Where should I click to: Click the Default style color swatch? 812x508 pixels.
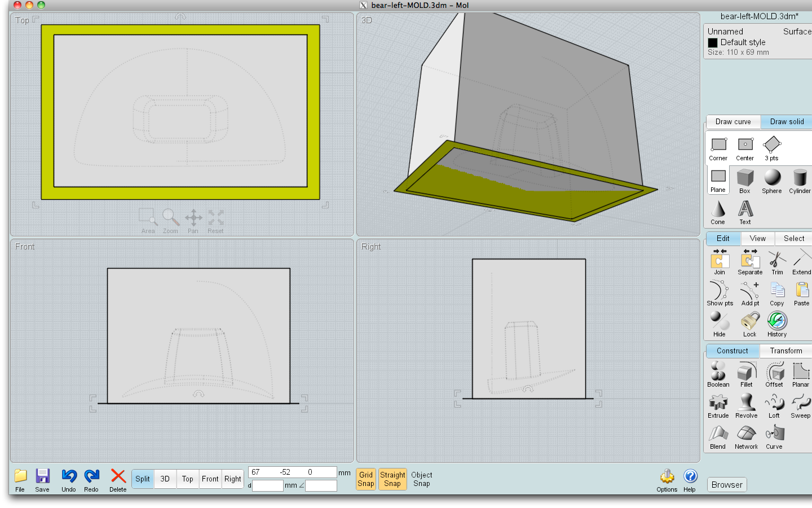click(713, 42)
